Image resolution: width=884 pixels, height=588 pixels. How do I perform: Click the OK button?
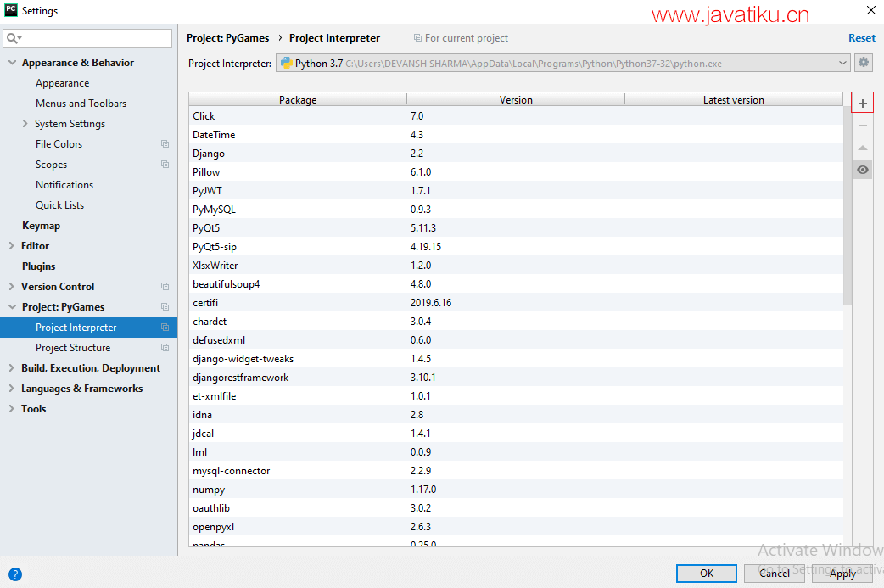coord(707,574)
